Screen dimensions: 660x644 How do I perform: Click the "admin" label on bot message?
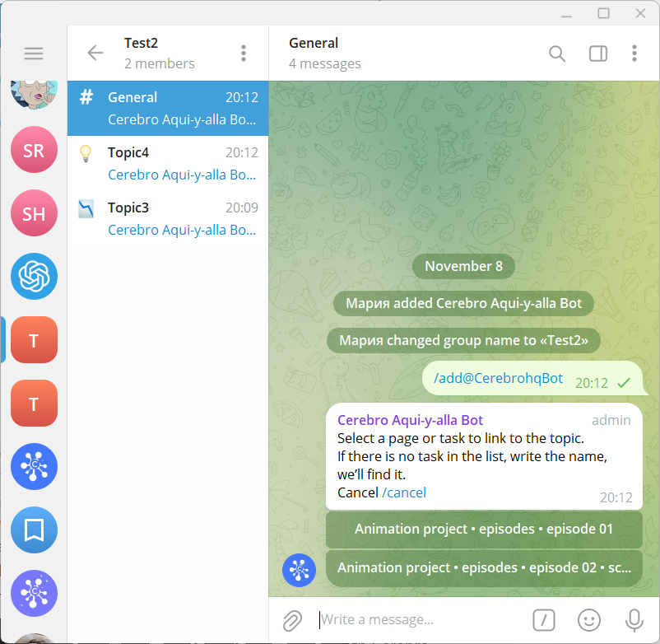(x=611, y=420)
